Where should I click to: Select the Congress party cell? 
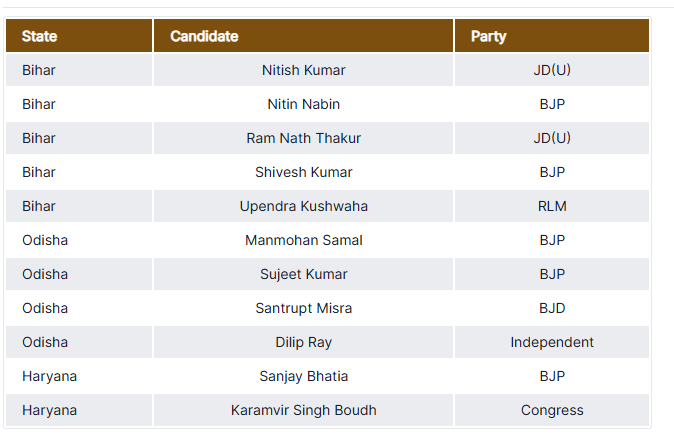tap(551, 410)
